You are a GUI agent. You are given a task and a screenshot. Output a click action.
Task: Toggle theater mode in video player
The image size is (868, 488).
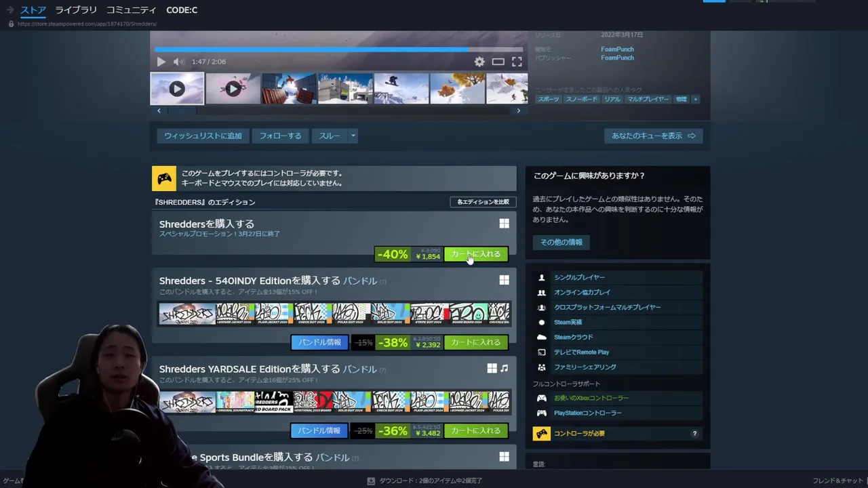click(x=498, y=62)
